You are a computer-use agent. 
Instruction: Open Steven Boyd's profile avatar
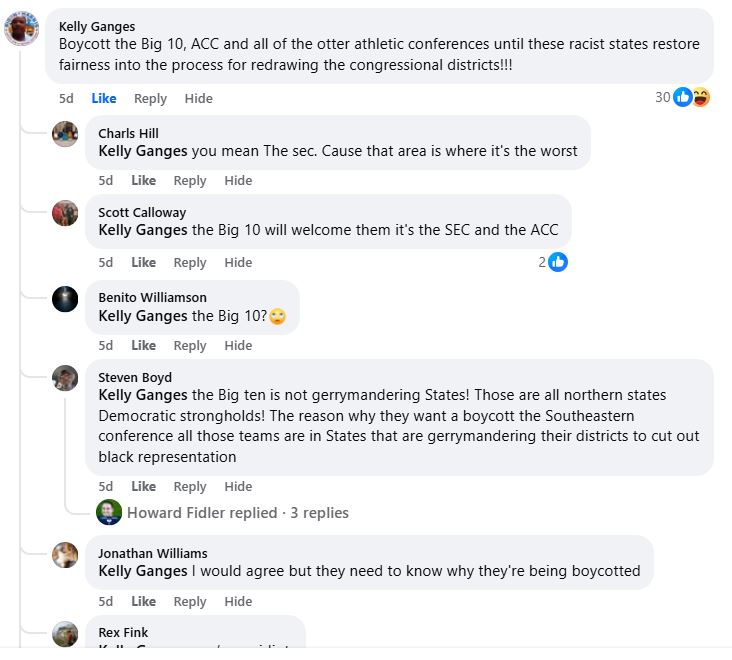point(65,378)
